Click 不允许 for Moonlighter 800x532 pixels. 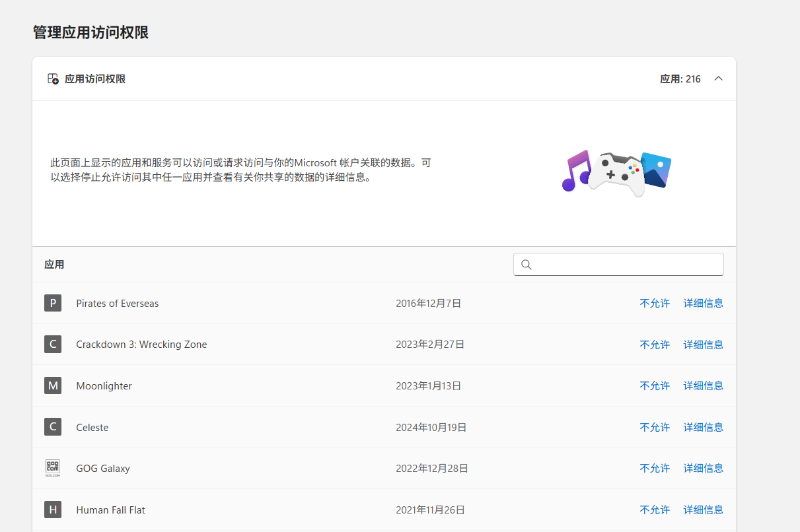(x=655, y=385)
